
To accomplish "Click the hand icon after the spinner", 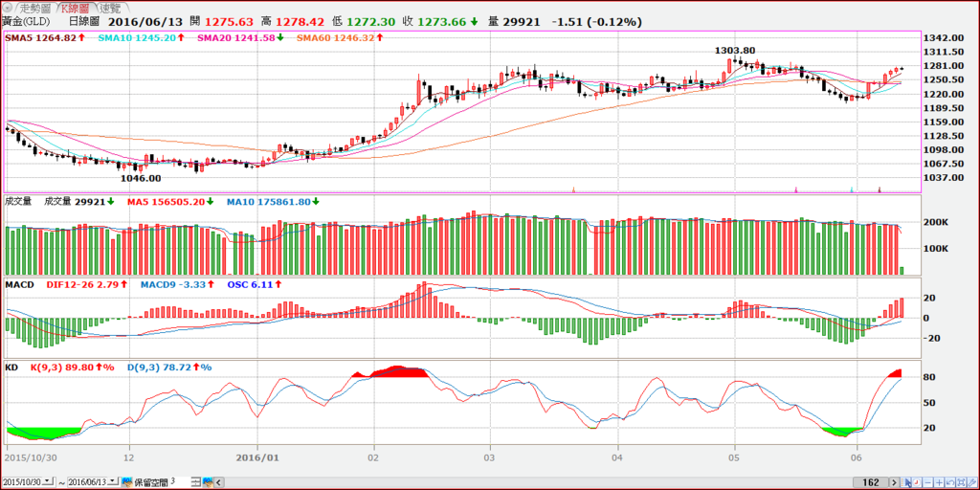I will [x=208, y=482].
